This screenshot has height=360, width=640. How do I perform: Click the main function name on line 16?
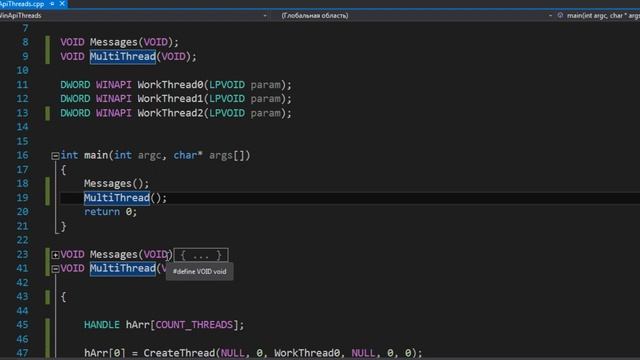click(96, 156)
